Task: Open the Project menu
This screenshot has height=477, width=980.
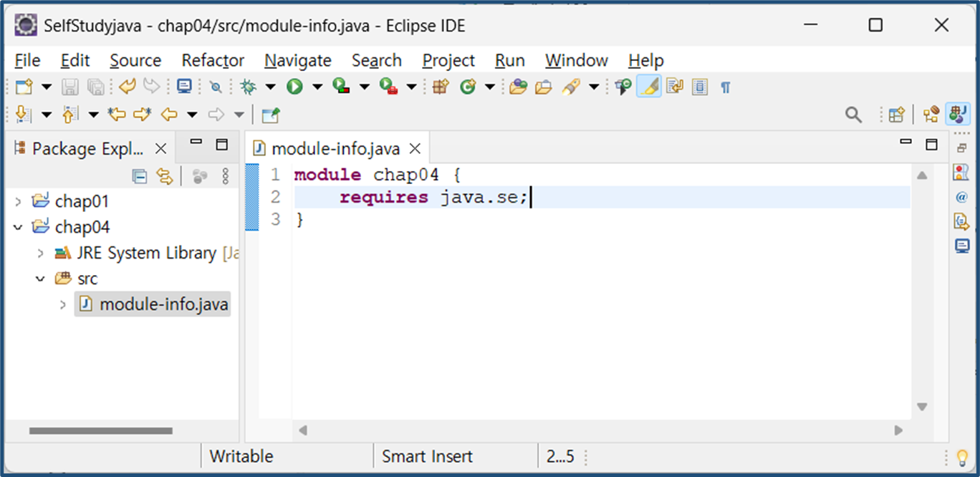Action: click(448, 61)
